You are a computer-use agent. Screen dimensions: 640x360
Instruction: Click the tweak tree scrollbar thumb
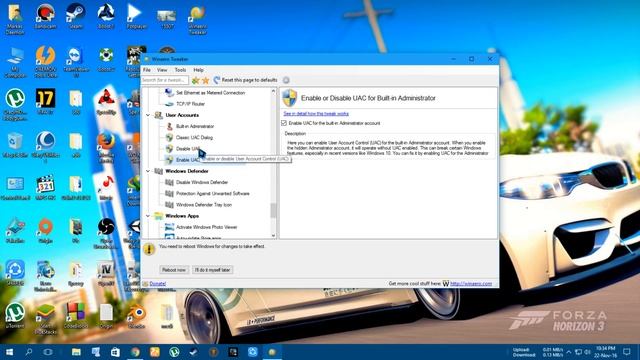point(273,210)
